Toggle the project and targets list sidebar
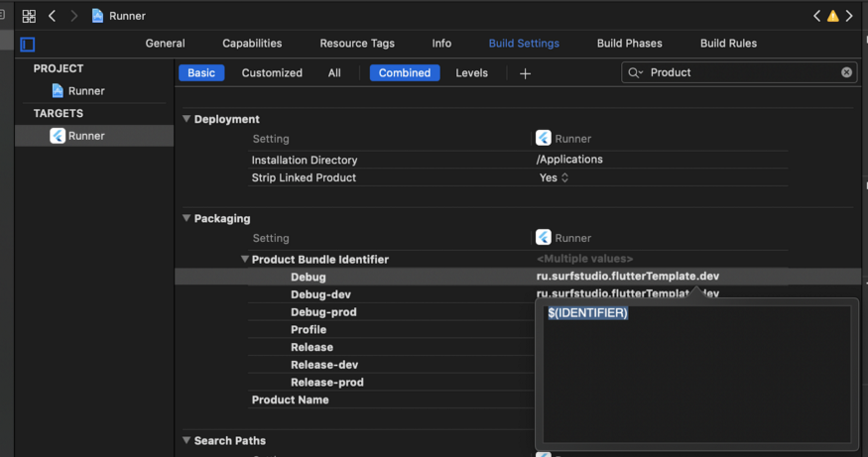Screen dimensions: 868x457 coord(28,44)
